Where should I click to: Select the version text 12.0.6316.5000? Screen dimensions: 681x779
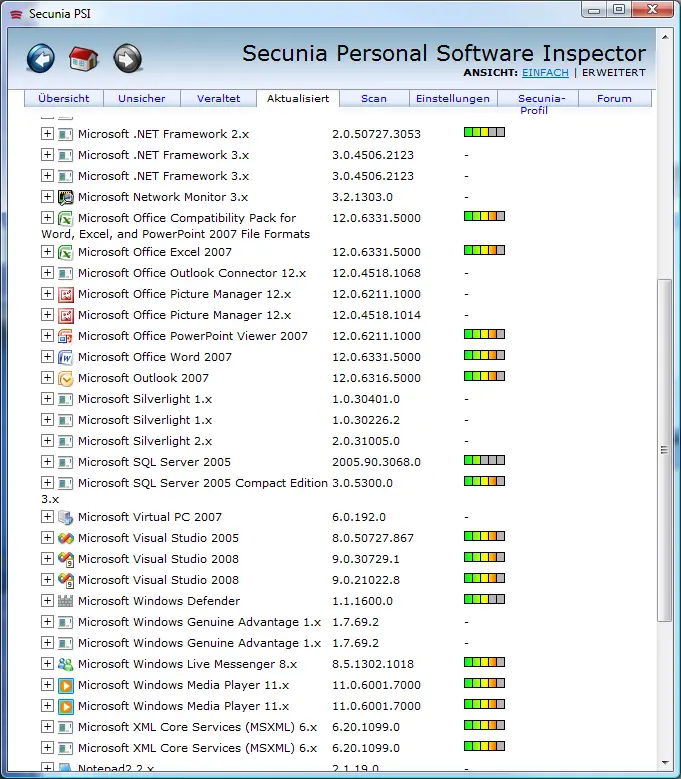coord(377,378)
